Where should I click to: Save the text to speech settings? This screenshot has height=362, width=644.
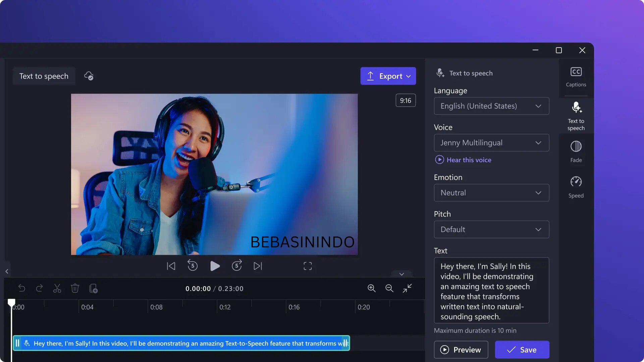pyautogui.click(x=522, y=350)
